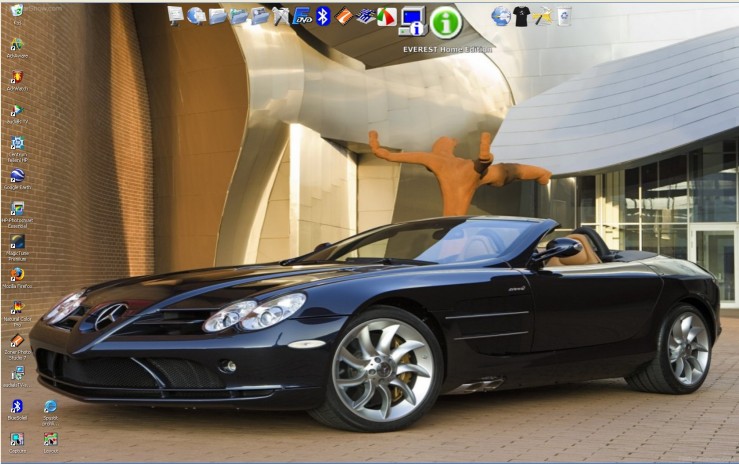Open EVEREST Home Edition from the dock
Viewport: 739px width, 464px height.
(445, 22)
